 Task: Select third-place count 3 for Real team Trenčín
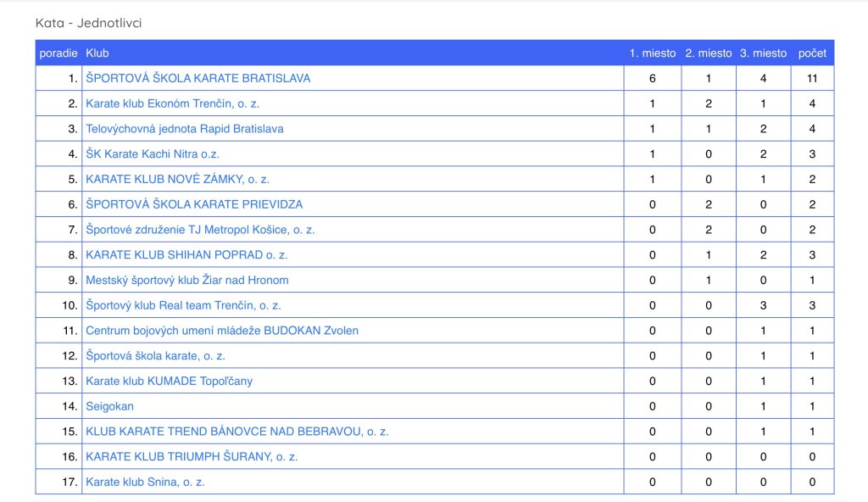point(764,305)
